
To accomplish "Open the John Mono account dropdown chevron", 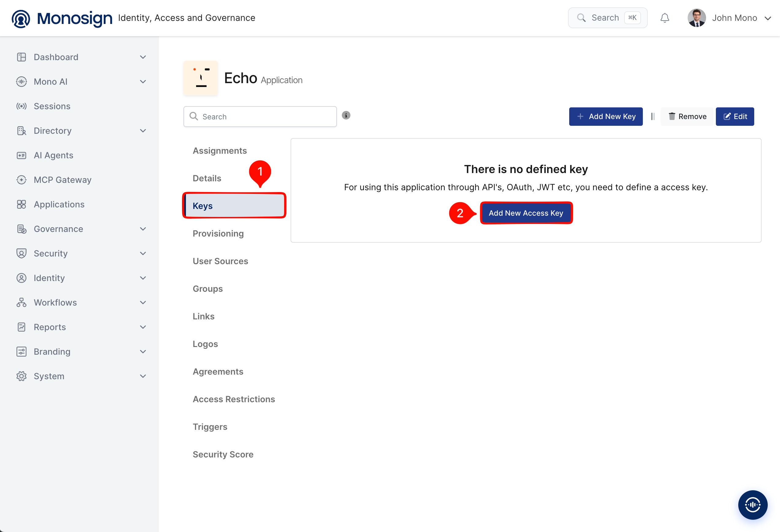I will tap(768, 18).
